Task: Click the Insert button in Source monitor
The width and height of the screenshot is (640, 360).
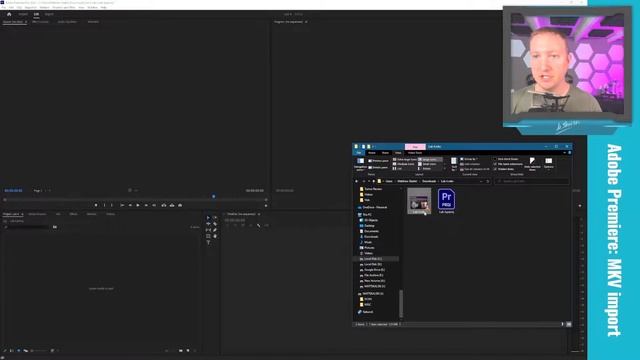Action: pos(164,205)
